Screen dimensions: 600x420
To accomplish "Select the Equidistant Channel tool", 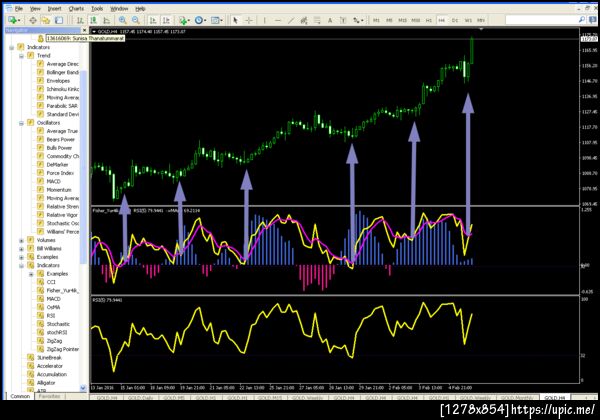I will coord(304,20).
